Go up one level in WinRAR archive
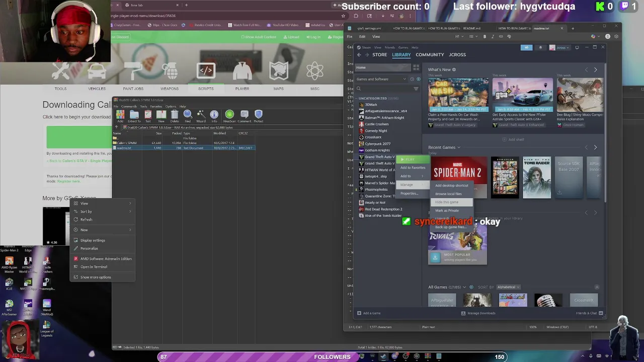The image size is (644, 362). [115, 128]
